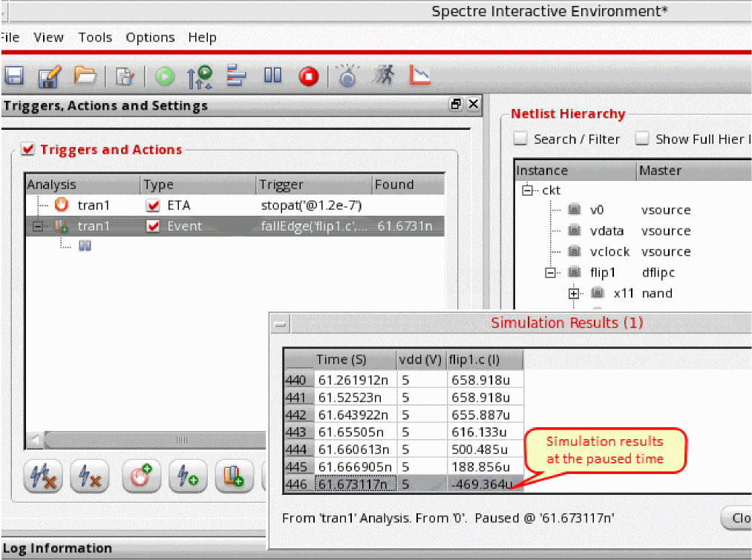Uncheck the Triggers and Actions checkbox
The image size is (752, 560).
click(28, 150)
